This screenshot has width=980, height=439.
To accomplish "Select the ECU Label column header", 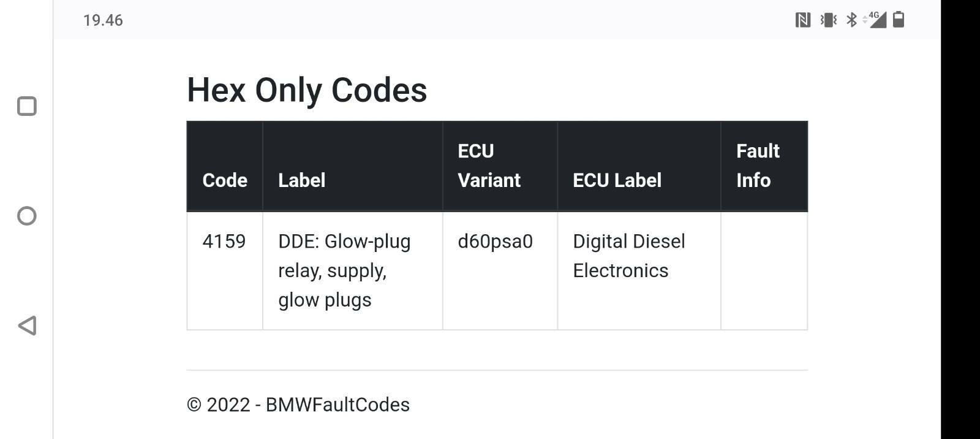I will tap(617, 180).
